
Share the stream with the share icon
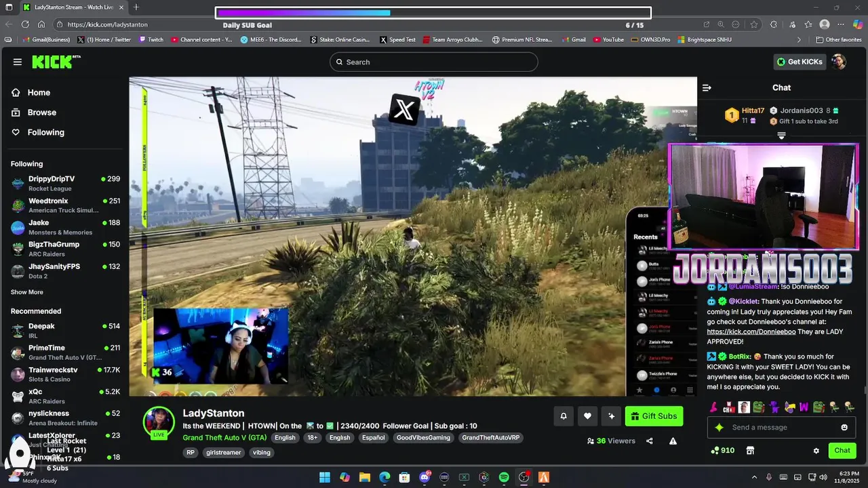click(x=650, y=441)
